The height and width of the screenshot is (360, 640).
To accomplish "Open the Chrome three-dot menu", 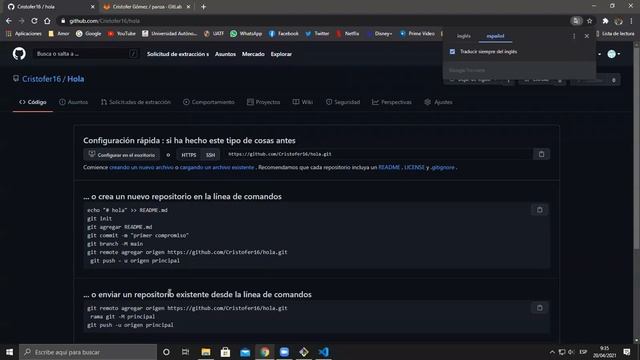I will [x=631, y=21].
